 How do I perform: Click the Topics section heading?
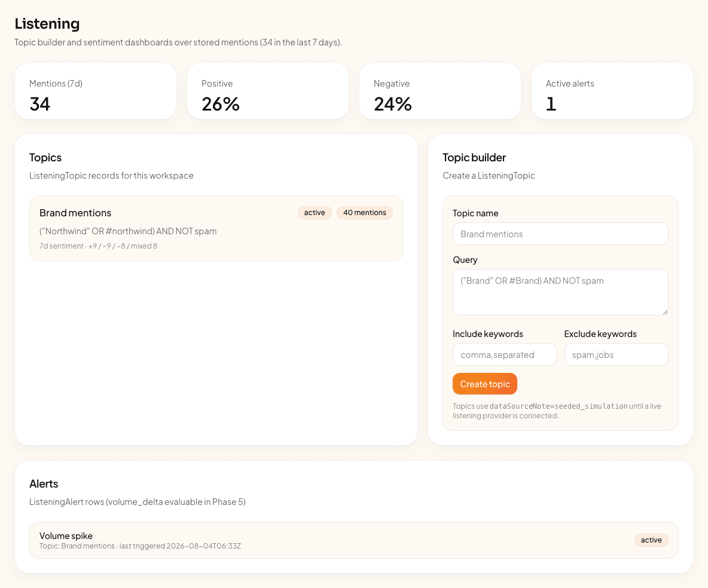(45, 158)
